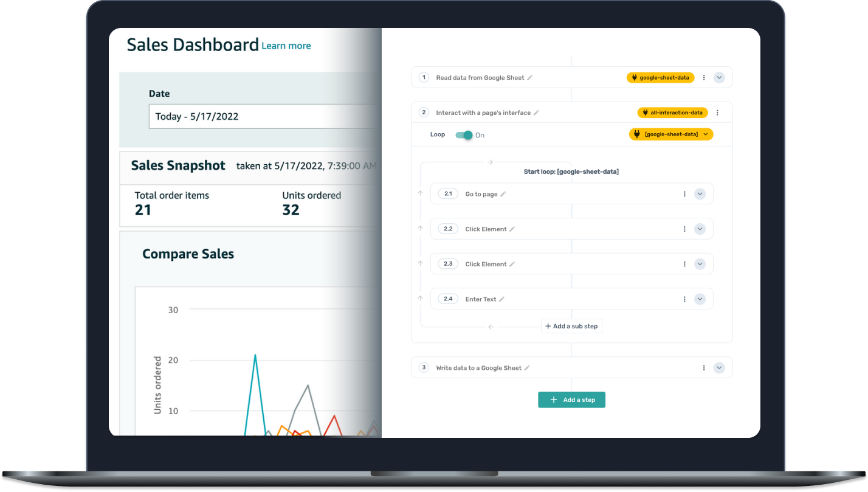Screen dimensions: 868x492
Task: Click the Add a step button
Action: coord(571,400)
